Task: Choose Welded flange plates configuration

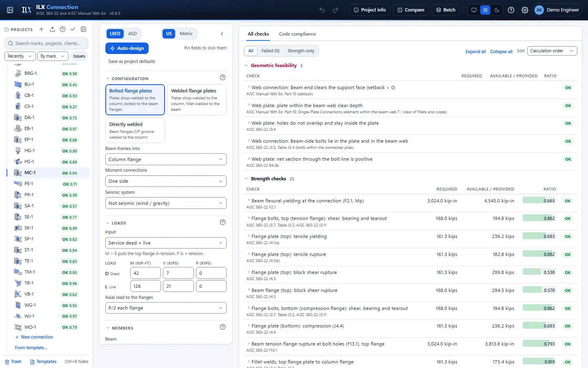Action: coord(197,101)
